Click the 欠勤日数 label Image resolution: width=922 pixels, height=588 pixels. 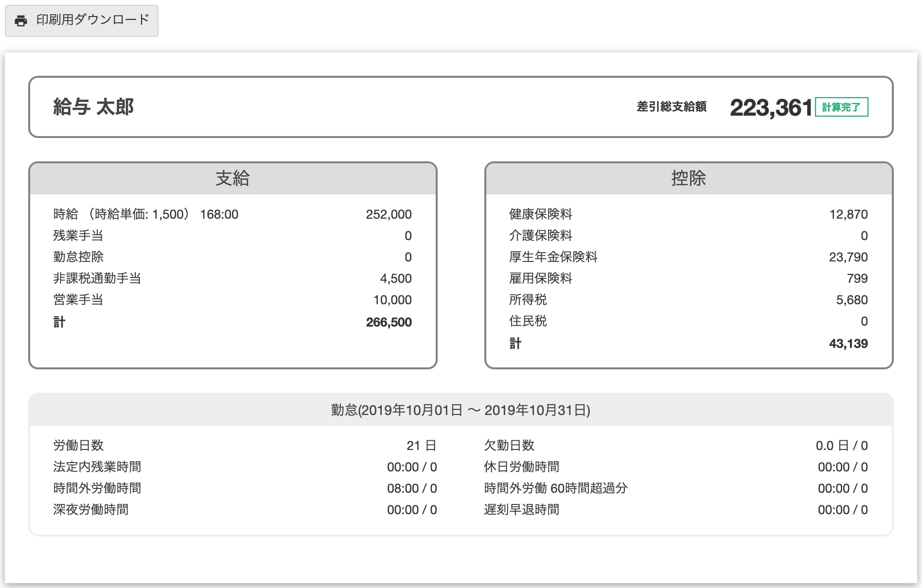click(509, 446)
